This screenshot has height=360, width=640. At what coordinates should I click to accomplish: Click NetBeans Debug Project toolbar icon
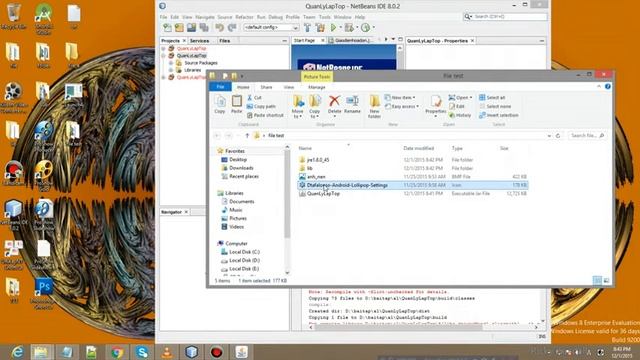click(349, 28)
